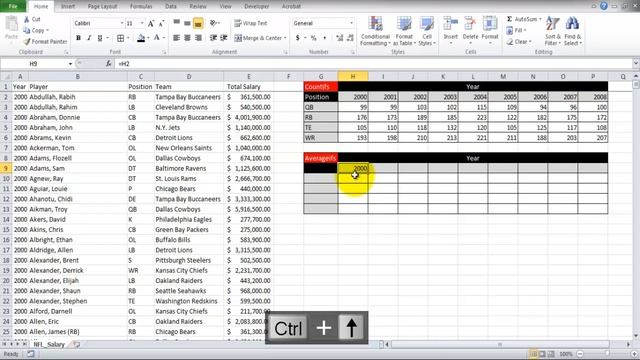640x360 pixels.
Task: Click Increase Decimal icon
Action: click(340, 38)
